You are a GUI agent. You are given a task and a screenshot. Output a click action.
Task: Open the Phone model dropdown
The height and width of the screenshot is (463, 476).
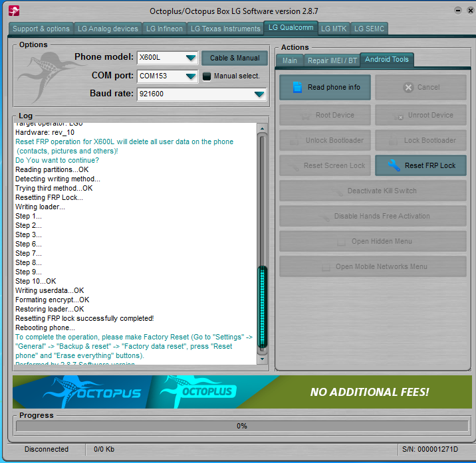pyautogui.click(x=191, y=58)
